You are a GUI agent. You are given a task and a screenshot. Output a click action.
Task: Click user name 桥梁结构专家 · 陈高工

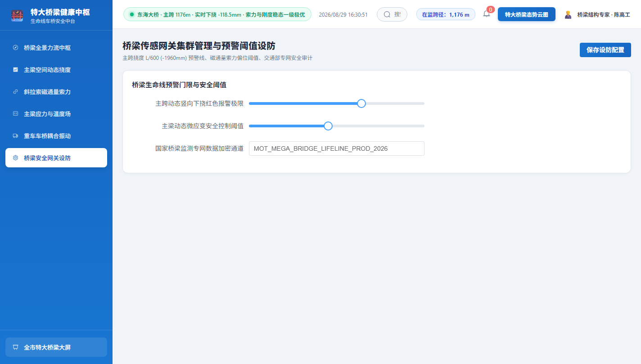[604, 14]
